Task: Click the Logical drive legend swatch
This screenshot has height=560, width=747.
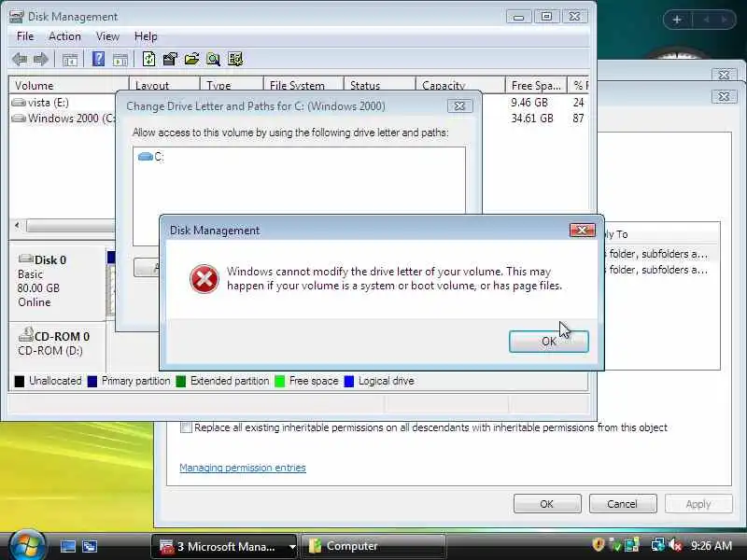Action: 349,382
